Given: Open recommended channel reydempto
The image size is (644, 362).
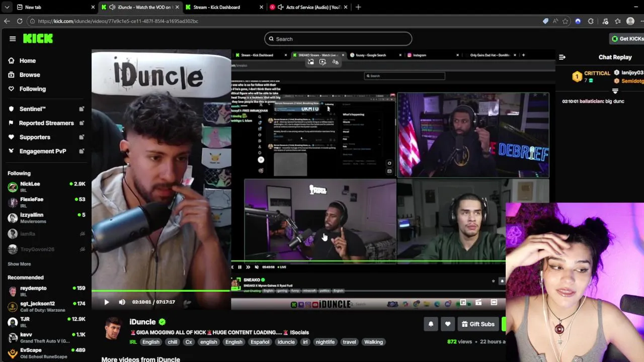Looking at the screenshot, I should [46, 291].
